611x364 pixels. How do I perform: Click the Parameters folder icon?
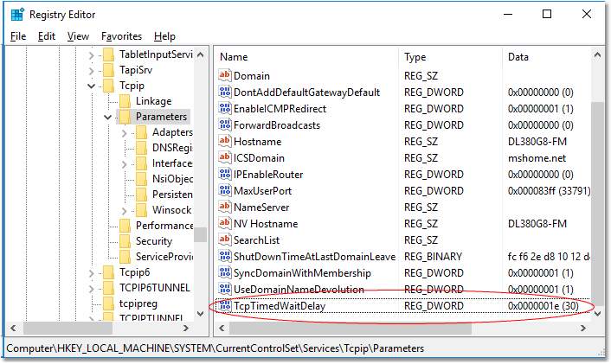(125, 117)
